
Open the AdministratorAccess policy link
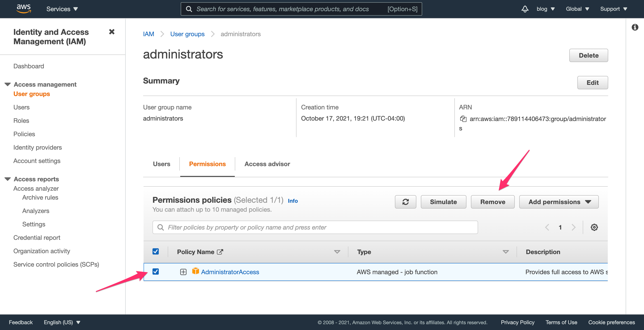[230, 272]
